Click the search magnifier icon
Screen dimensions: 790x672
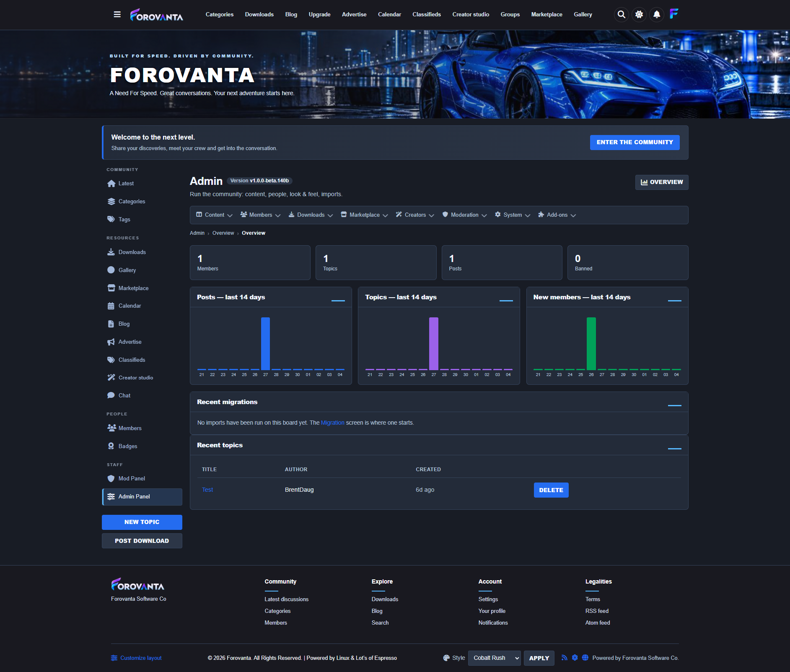tap(622, 14)
